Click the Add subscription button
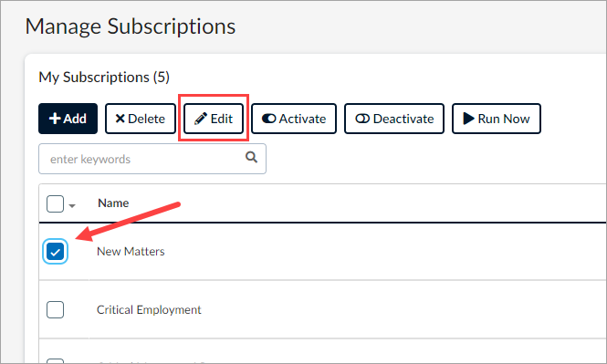 pyautogui.click(x=68, y=119)
